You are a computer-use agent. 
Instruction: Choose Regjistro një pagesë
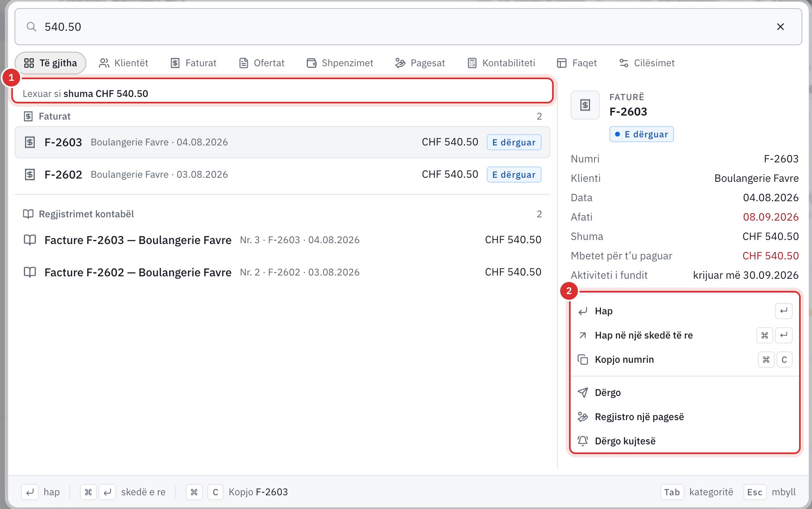coord(684,417)
